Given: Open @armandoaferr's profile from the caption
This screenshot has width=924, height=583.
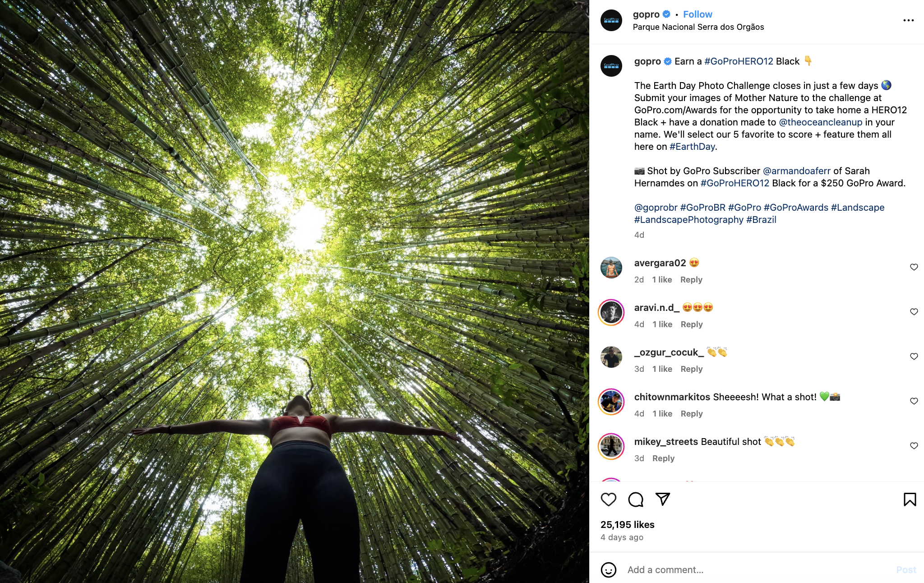Looking at the screenshot, I should coord(796,171).
